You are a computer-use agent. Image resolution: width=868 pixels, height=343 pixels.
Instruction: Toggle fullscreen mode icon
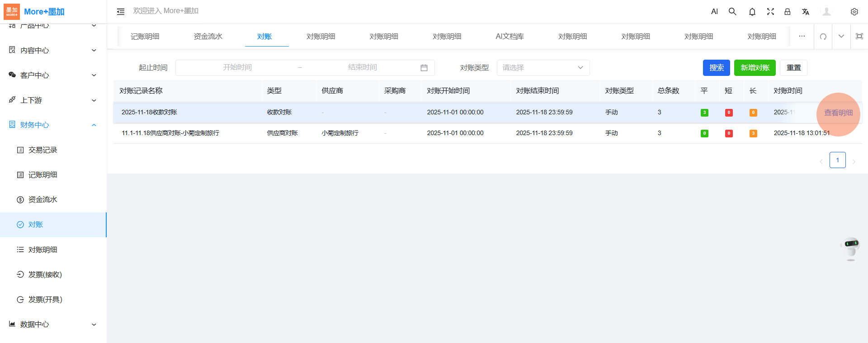point(770,12)
